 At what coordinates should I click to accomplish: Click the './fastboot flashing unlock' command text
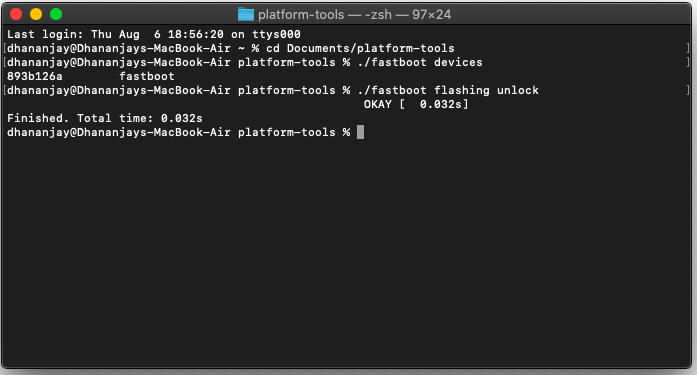click(x=448, y=90)
